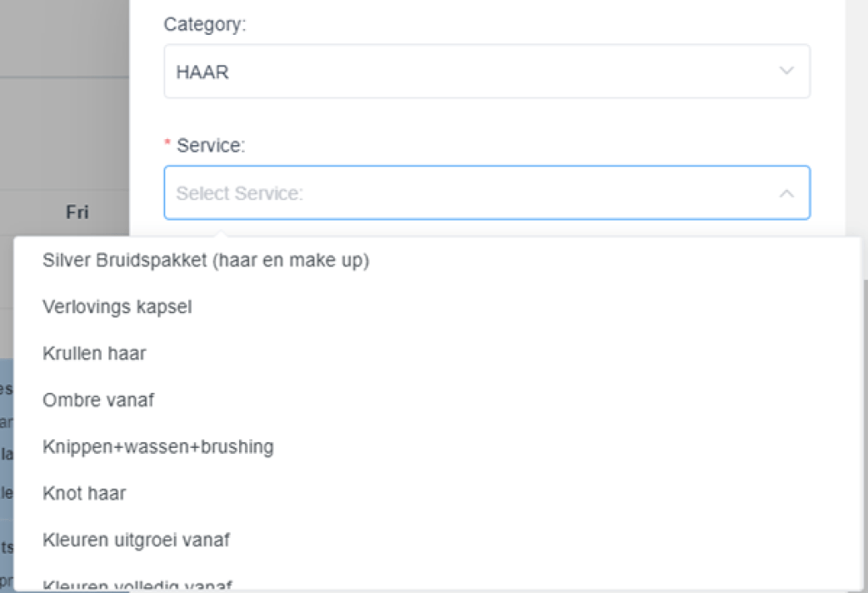The image size is (868, 593).
Task: Click the Service: field label
Action: (x=210, y=146)
